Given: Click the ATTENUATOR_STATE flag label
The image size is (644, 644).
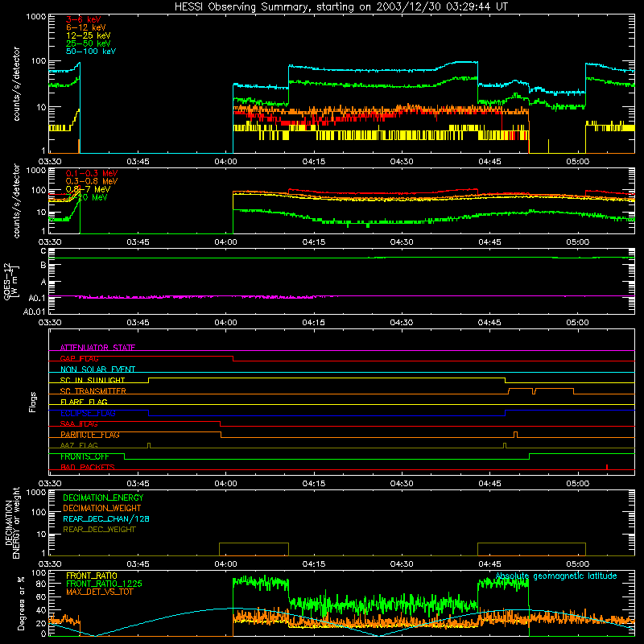Looking at the screenshot, I should tap(97, 348).
